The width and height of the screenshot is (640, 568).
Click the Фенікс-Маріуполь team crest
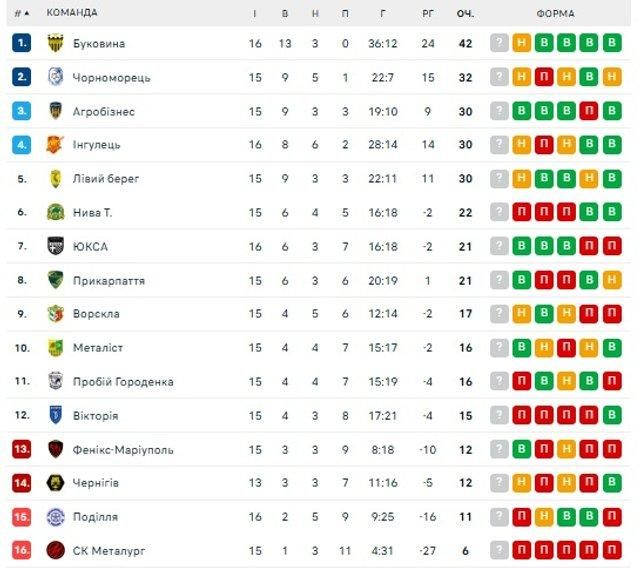point(56,449)
